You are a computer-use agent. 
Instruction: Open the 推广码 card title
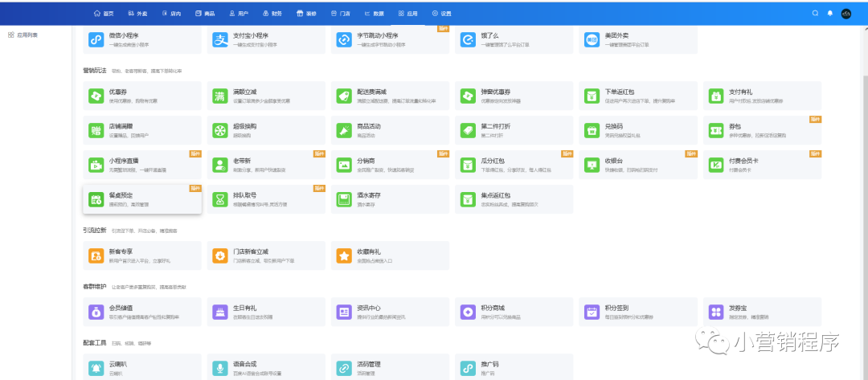coord(490,364)
